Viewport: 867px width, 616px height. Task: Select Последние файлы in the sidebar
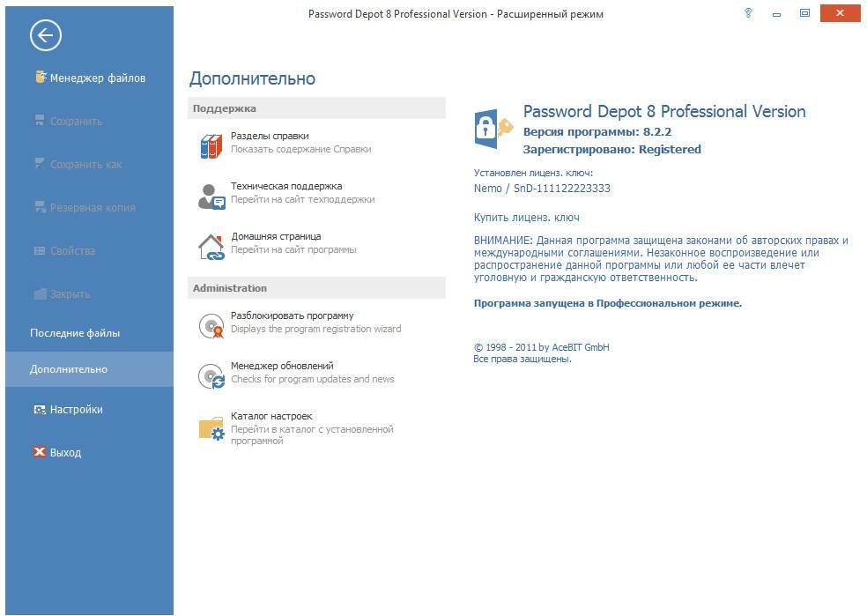(x=75, y=333)
